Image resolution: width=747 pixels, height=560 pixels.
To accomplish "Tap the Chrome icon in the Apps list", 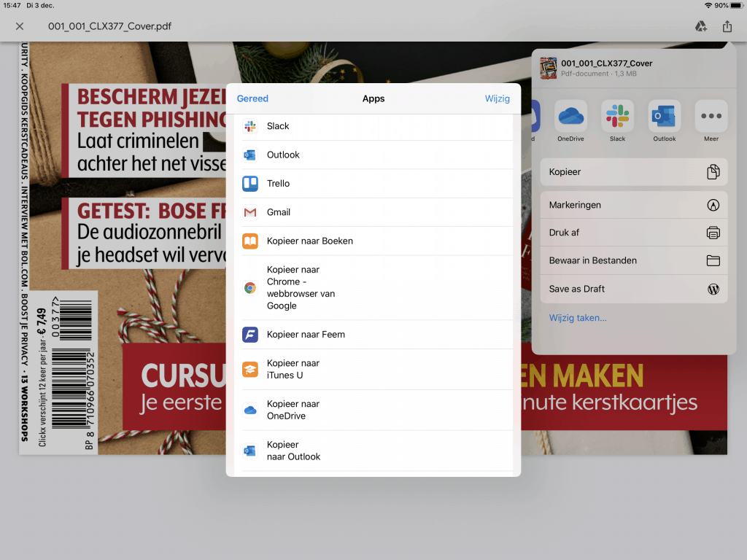I will click(250, 287).
